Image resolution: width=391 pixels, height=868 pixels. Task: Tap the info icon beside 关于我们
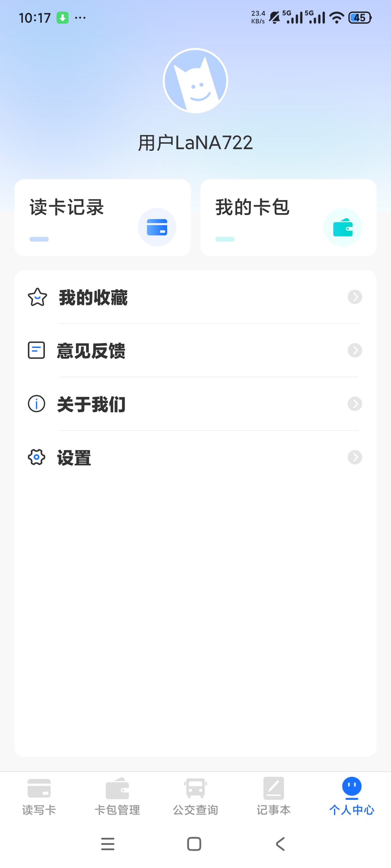click(37, 404)
